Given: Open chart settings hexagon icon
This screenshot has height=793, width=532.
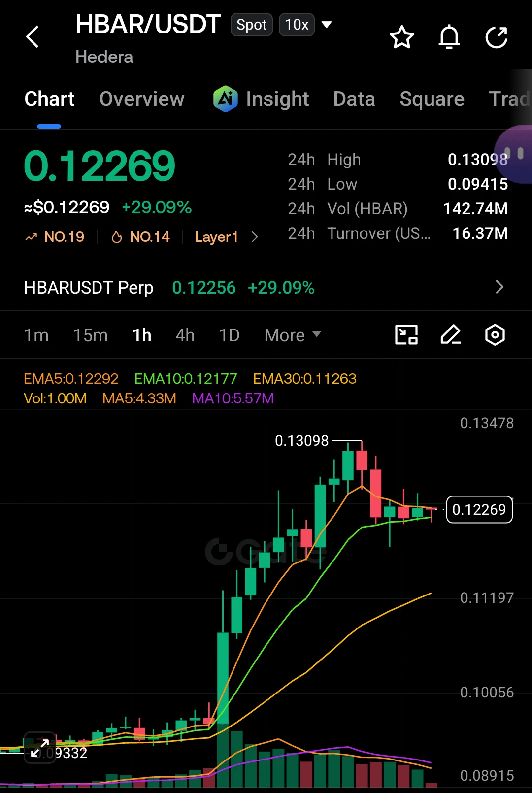Looking at the screenshot, I should [495, 335].
